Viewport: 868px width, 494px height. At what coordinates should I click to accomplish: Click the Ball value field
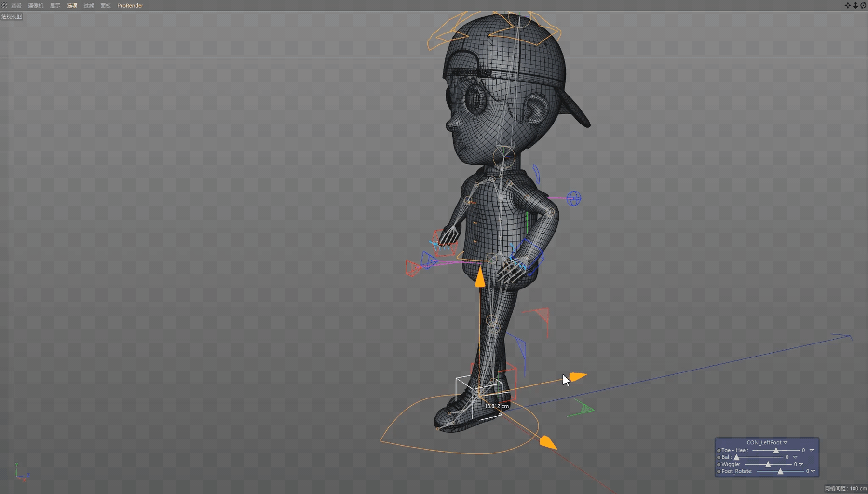(x=787, y=457)
